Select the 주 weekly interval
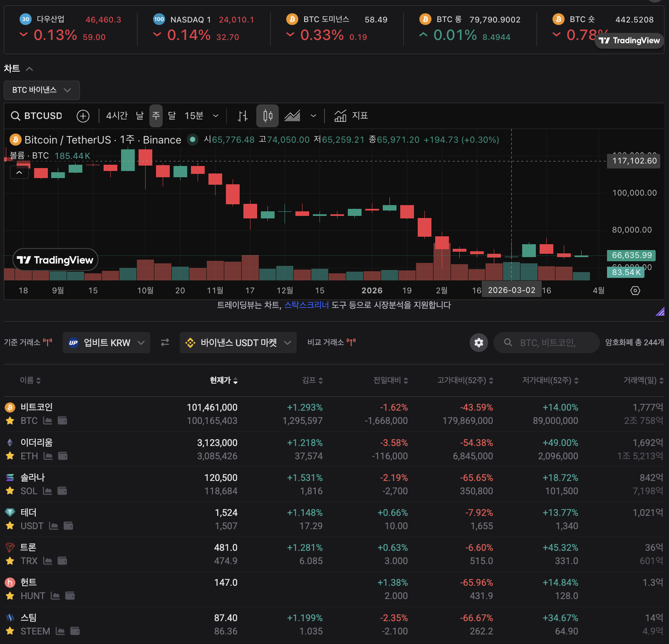Screen dimensions: 669x644 click(x=156, y=116)
